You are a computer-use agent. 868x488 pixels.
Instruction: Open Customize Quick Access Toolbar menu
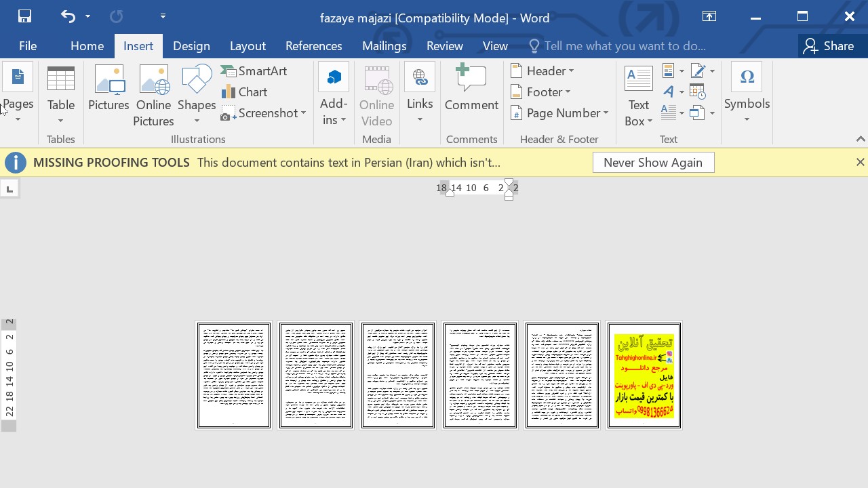pyautogui.click(x=163, y=16)
